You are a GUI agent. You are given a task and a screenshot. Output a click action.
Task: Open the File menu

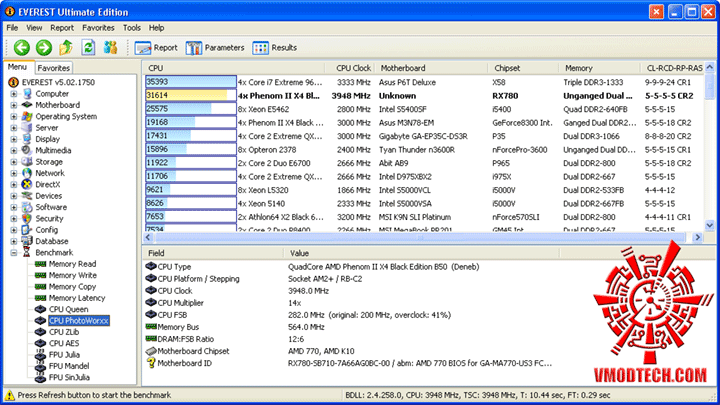point(12,28)
